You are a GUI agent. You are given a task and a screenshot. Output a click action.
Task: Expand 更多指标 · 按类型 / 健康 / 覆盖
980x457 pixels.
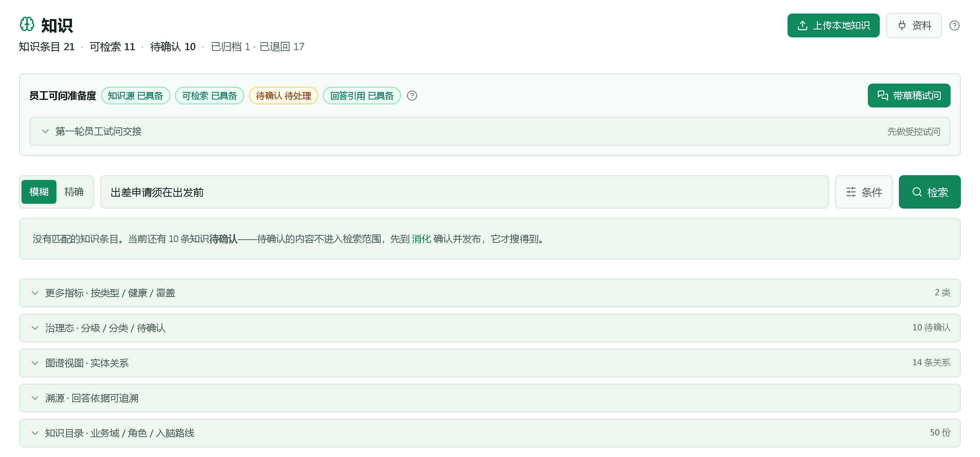pos(490,293)
